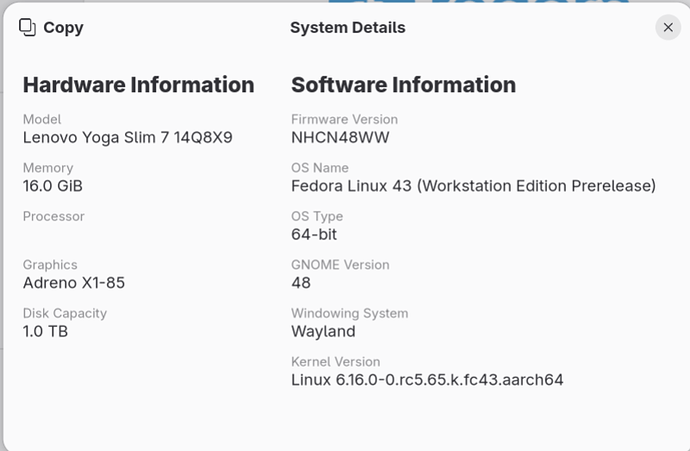The width and height of the screenshot is (690, 451).
Task: Click the OS Name label
Action: coord(320,168)
